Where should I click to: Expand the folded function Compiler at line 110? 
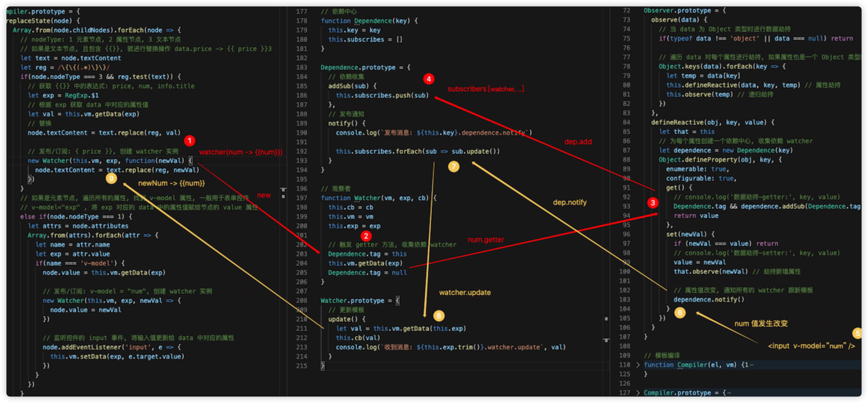pos(638,365)
